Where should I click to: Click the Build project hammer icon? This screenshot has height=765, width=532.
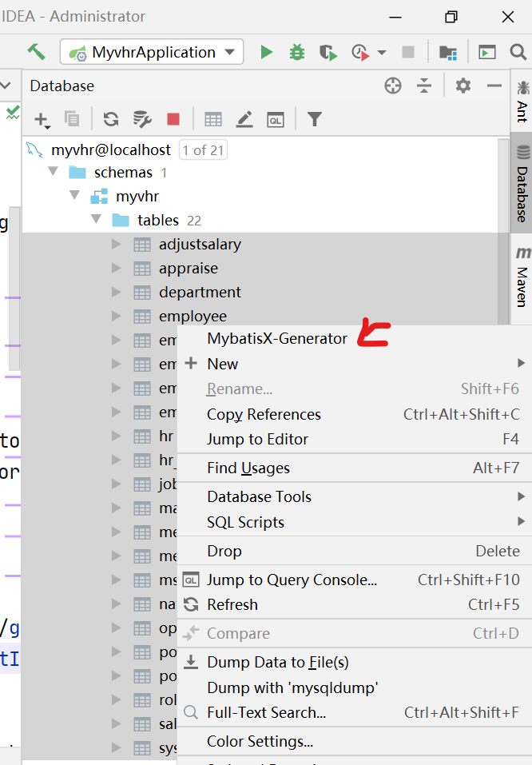pyautogui.click(x=36, y=52)
